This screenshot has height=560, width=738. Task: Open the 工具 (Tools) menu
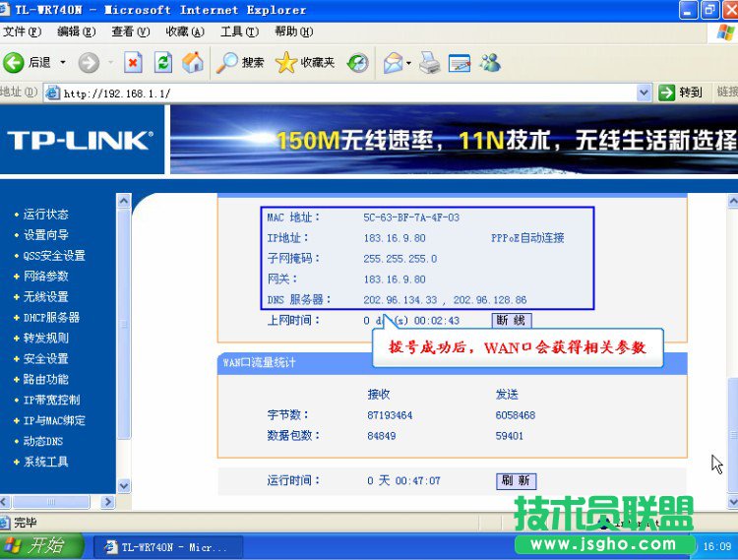point(231,32)
